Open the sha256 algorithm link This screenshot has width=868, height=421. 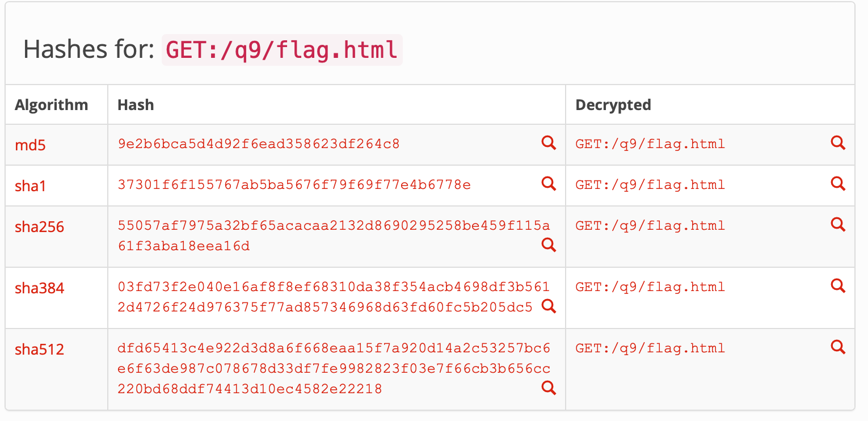[x=39, y=226]
